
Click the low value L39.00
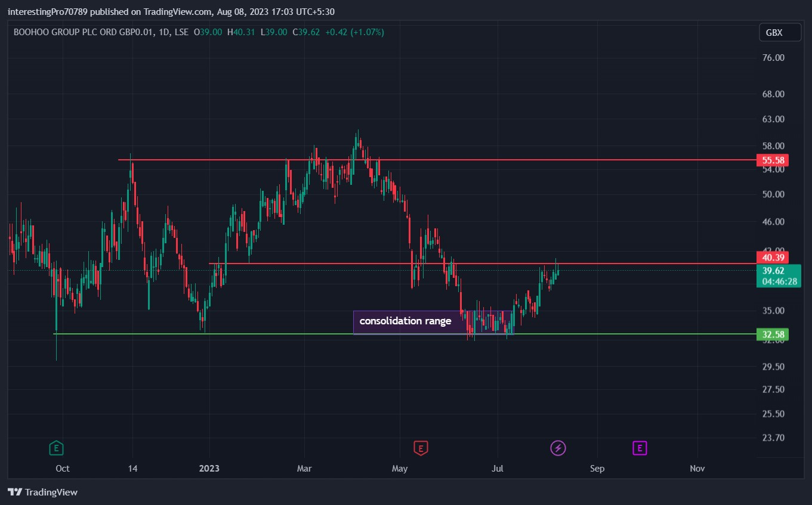274,32
